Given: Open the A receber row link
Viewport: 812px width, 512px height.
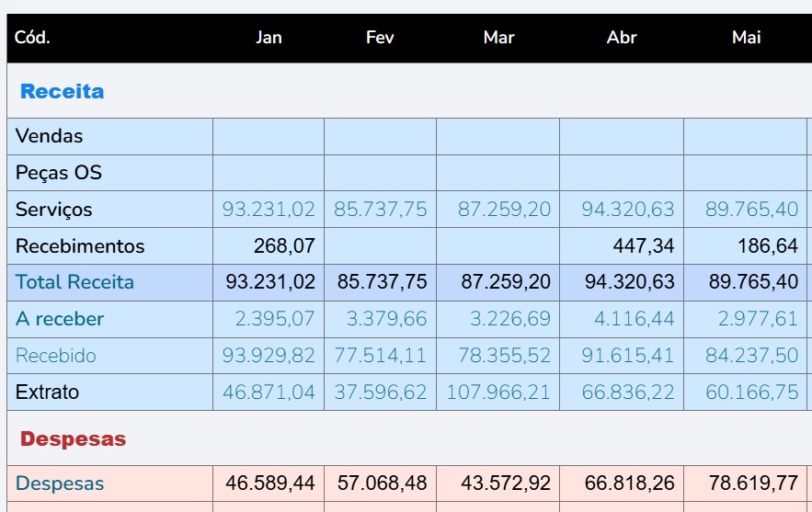Looking at the screenshot, I should (60, 319).
